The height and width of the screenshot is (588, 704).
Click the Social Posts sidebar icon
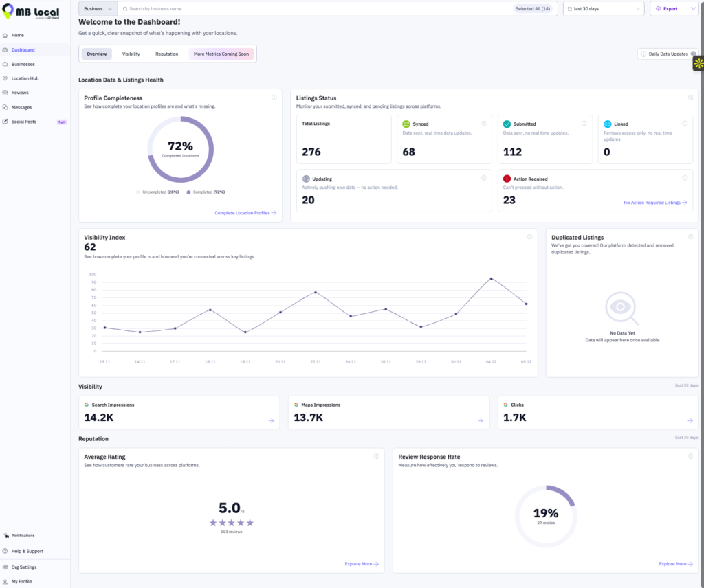tap(5, 122)
